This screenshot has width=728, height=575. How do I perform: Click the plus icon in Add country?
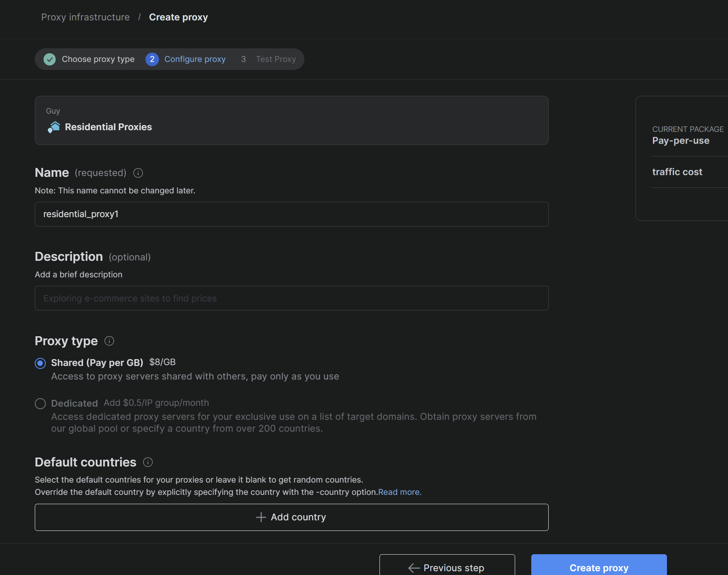261,517
